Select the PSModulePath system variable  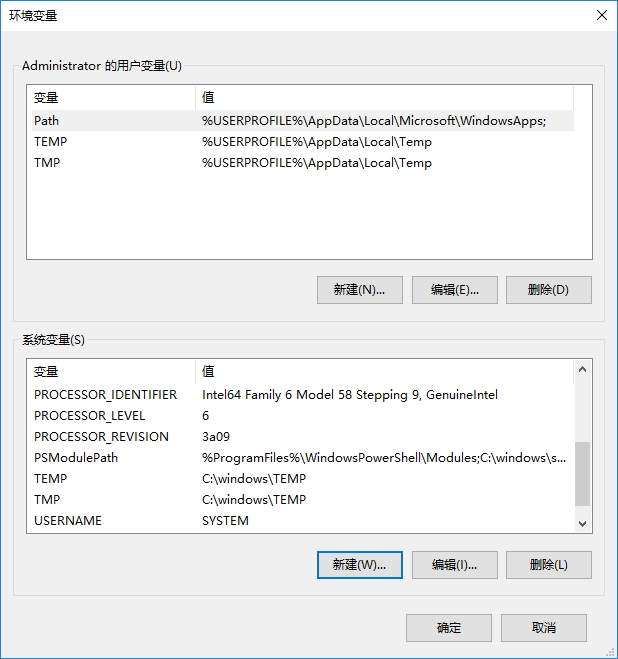pos(303,458)
